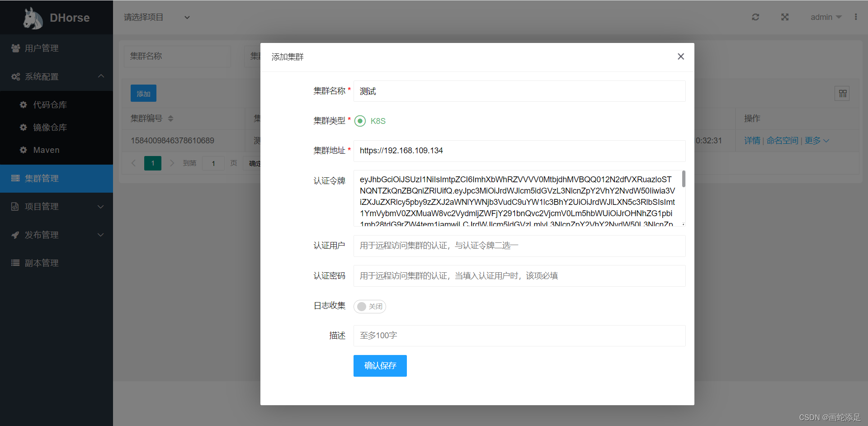Open the 更多 actions dropdown
The width and height of the screenshot is (868, 426).
(x=817, y=141)
